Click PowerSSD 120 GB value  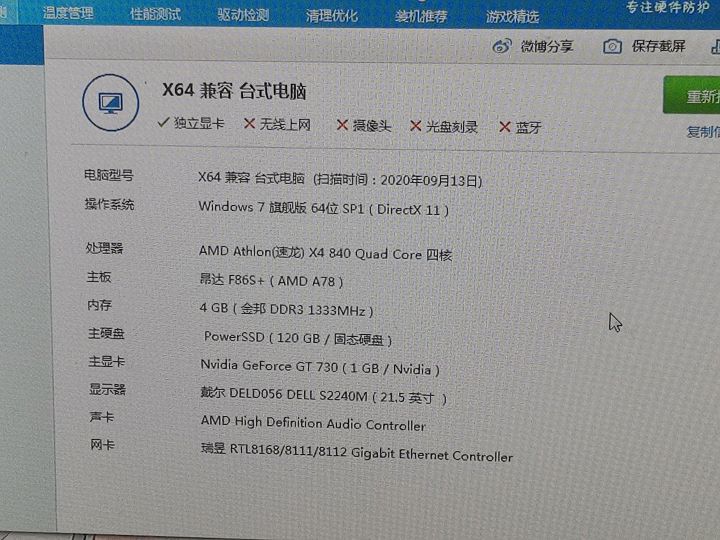pyautogui.click(x=298, y=338)
